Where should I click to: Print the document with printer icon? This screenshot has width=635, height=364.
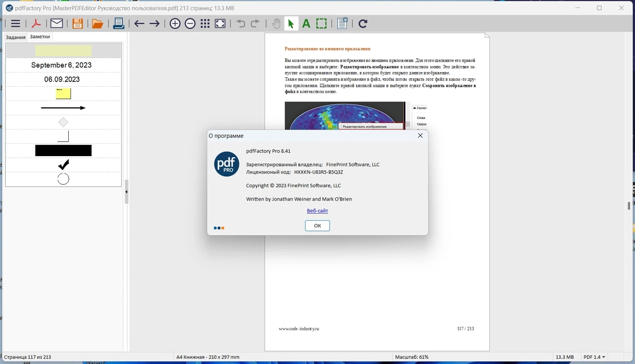pyautogui.click(x=119, y=23)
